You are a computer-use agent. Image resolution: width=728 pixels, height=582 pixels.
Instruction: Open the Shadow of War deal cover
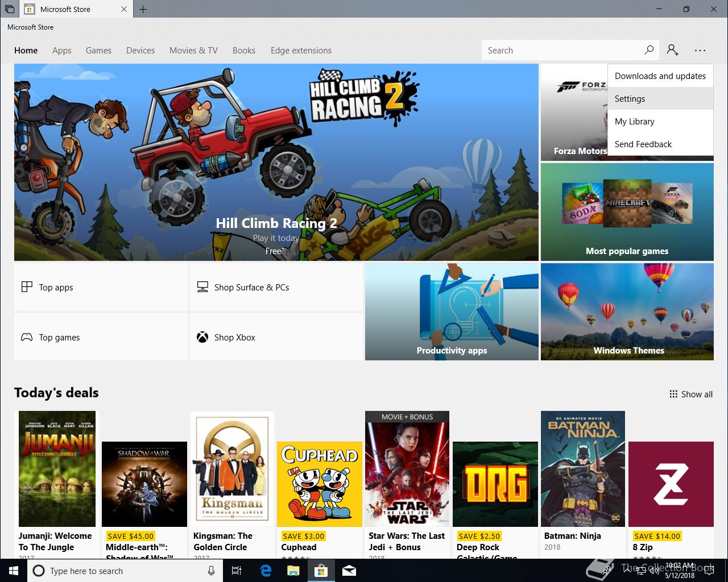pyautogui.click(x=144, y=484)
